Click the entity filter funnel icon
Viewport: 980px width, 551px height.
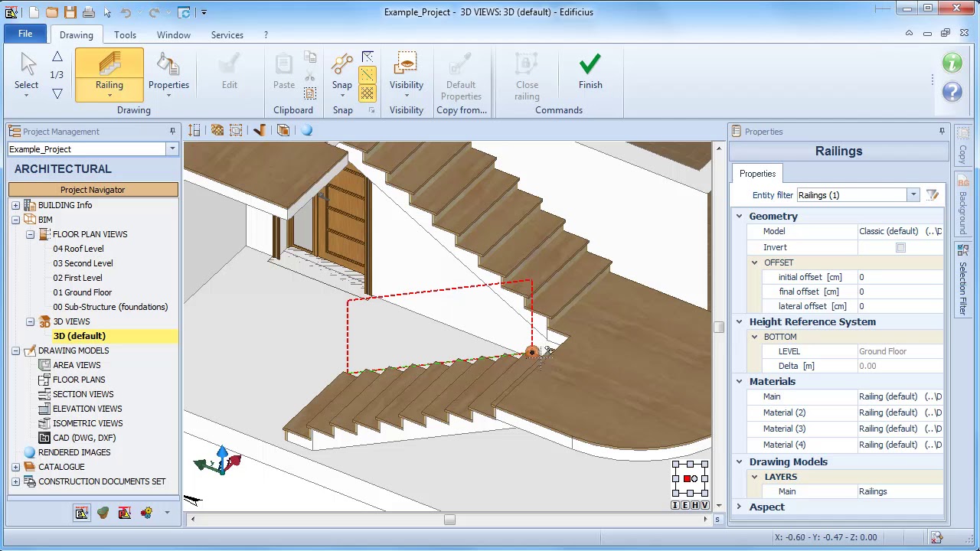933,195
